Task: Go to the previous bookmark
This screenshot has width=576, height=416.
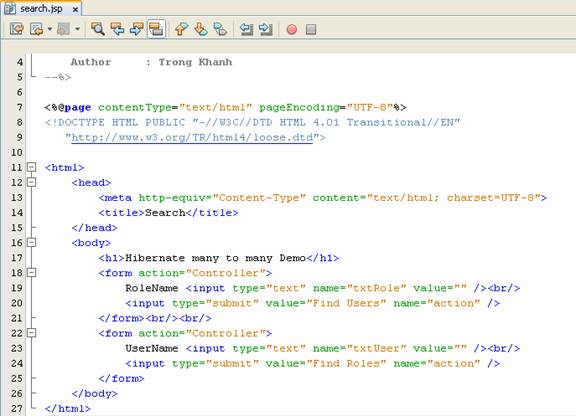Action: coord(181,29)
